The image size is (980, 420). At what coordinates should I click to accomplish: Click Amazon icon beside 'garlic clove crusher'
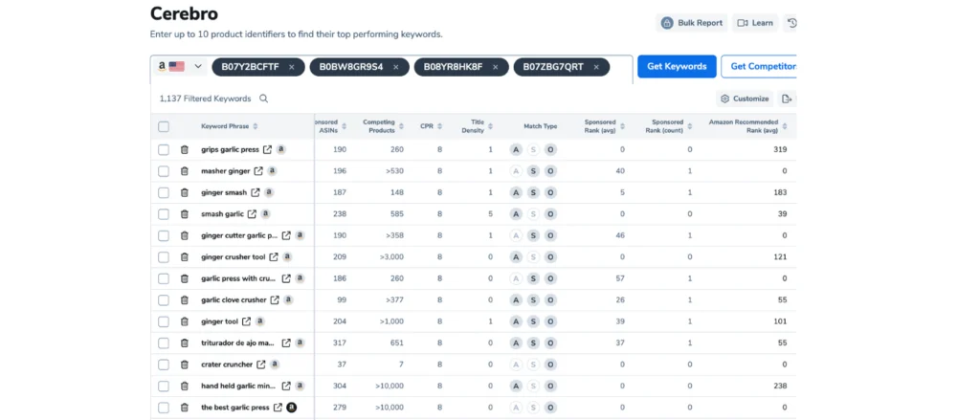[288, 300]
